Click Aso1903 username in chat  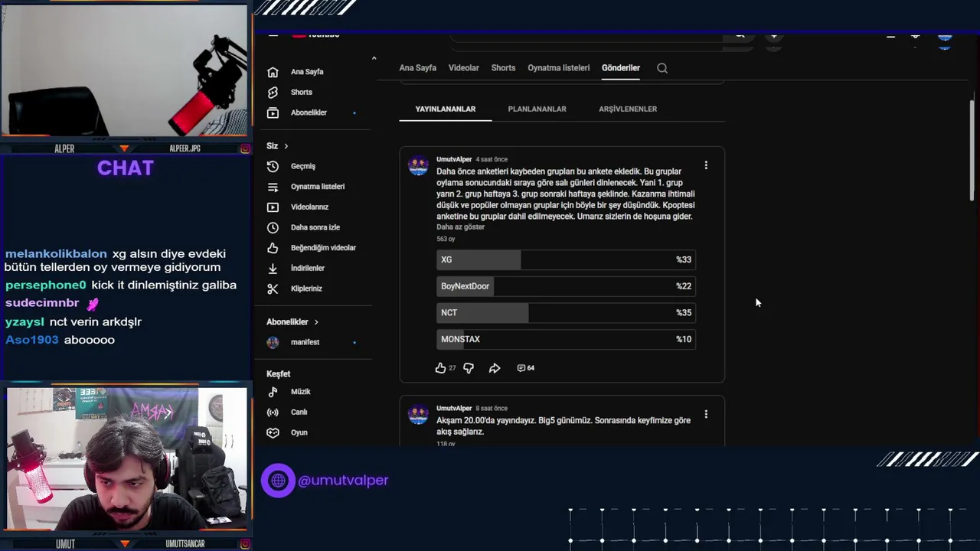[x=31, y=340]
